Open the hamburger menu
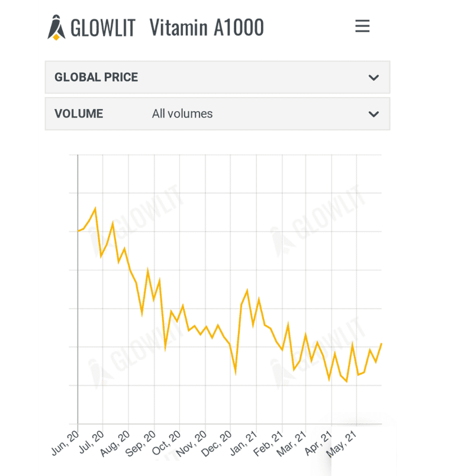454x476 pixels. (362, 26)
